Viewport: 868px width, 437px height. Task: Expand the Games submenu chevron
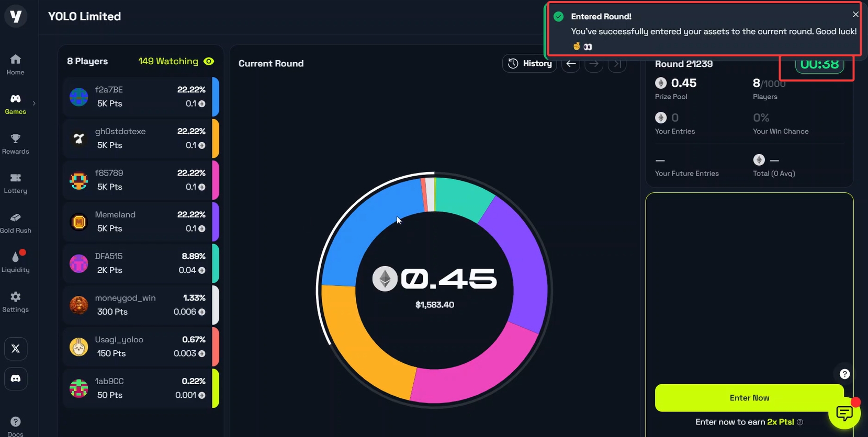(x=34, y=103)
